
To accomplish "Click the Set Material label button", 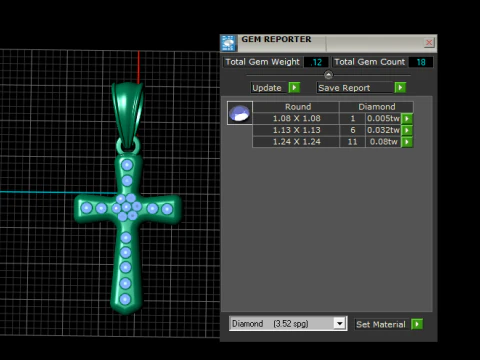I will coord(381,324).
